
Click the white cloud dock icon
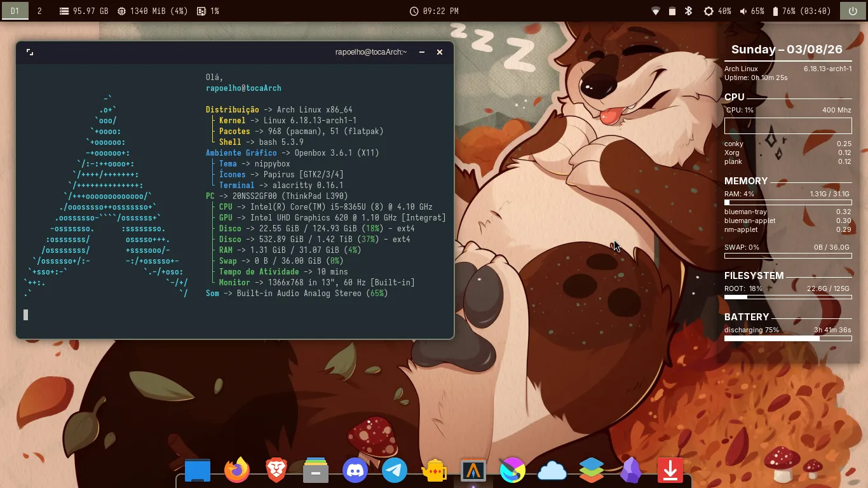tap(552, 471)
